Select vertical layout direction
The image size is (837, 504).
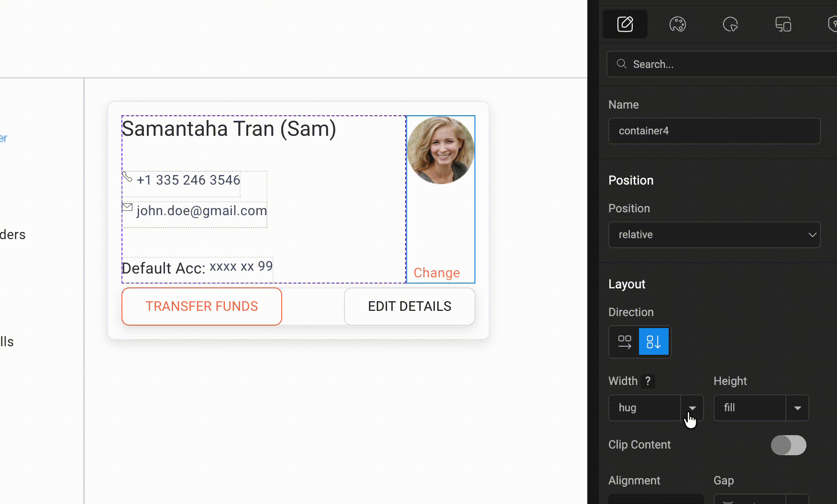coord(654,341)
